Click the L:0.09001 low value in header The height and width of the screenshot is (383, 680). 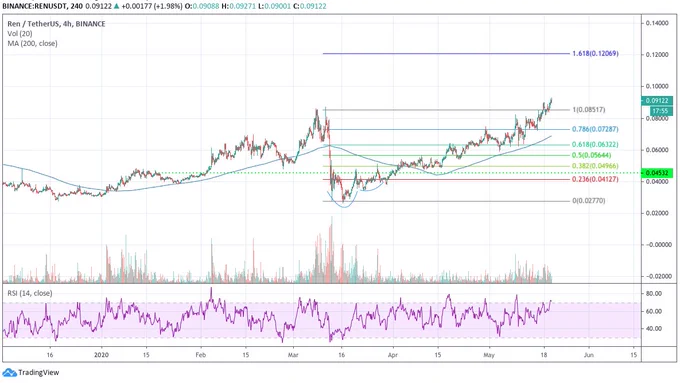pyautogui.click(x=274, y=6)
